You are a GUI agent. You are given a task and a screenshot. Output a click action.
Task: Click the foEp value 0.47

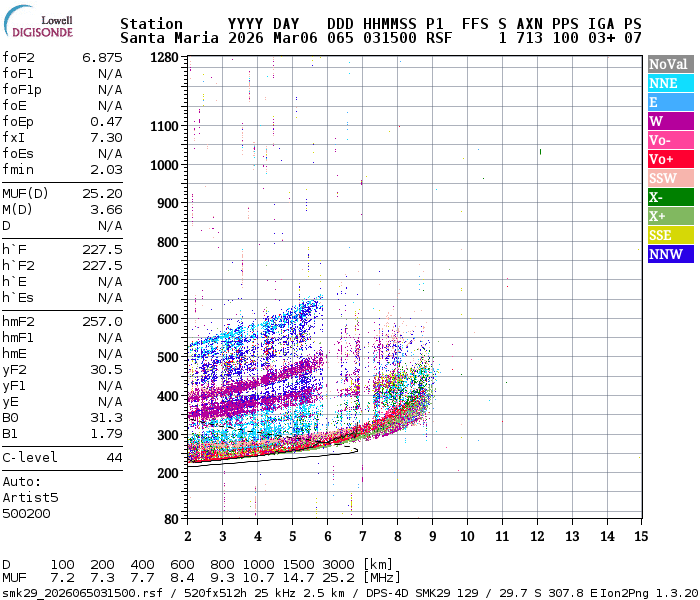(x=106, y=121)
